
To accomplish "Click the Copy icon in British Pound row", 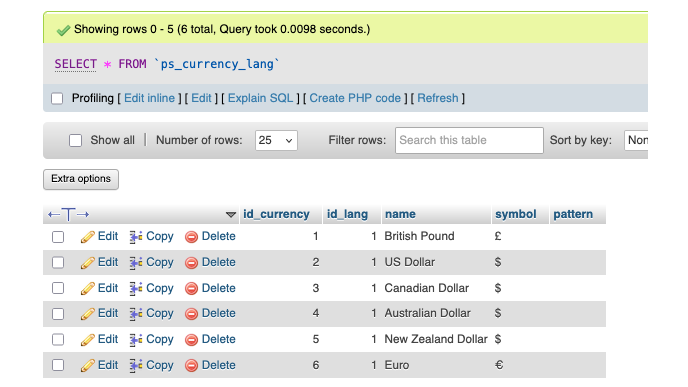I will (x=136, y=237).
